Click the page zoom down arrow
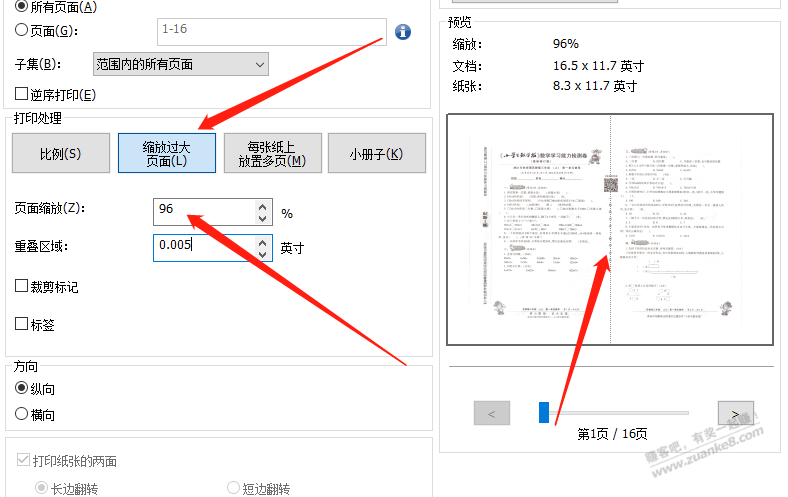The height and width of the screenshot is (497, 788). coord(262,218)
